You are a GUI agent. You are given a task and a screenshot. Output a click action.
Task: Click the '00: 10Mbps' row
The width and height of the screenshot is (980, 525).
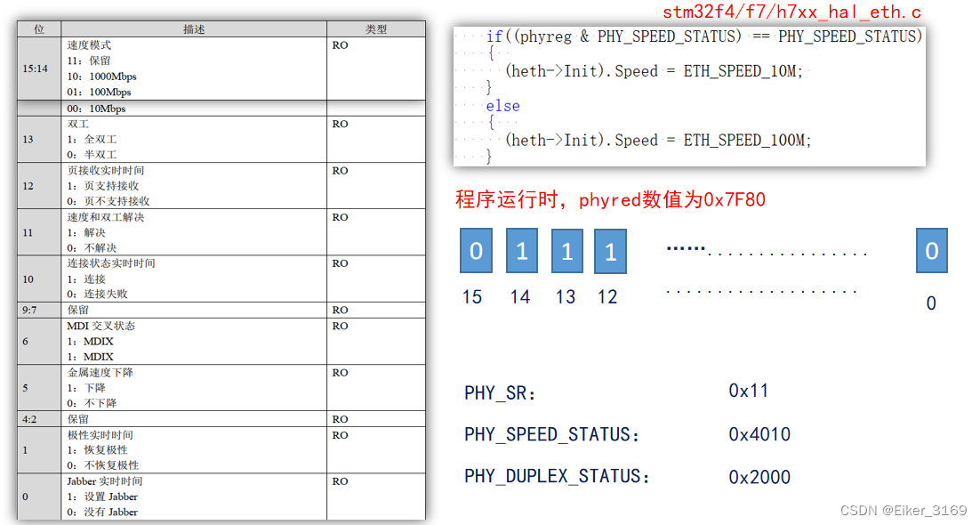coord(96,109)
